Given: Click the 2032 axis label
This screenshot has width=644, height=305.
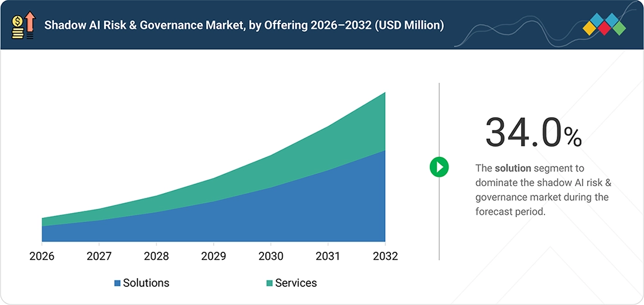Looking at the screenshot, I should 385,256.
